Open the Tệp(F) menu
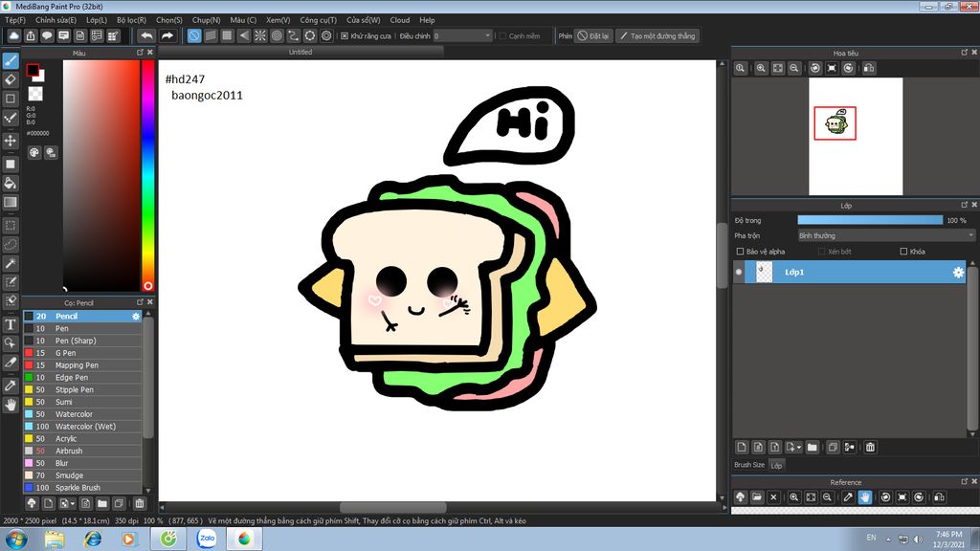 click(x=15, y=20)
